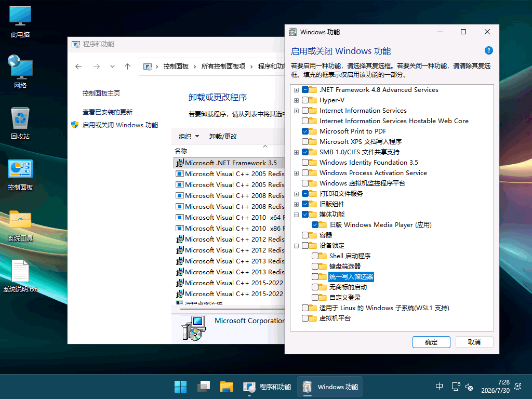Image resolution: width=532 pixels, height=399 pixels.
Task: Click the 取消 button
Action: point(474,342)
